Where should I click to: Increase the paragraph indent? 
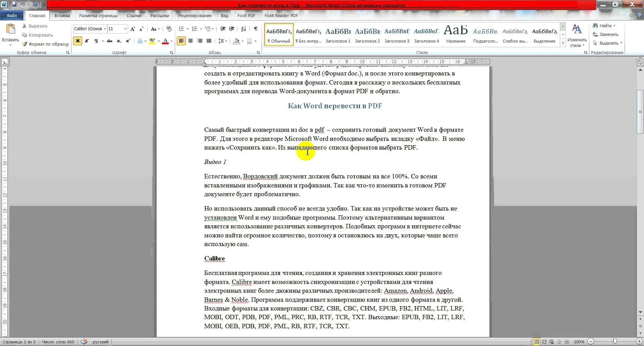pos(231,29)
